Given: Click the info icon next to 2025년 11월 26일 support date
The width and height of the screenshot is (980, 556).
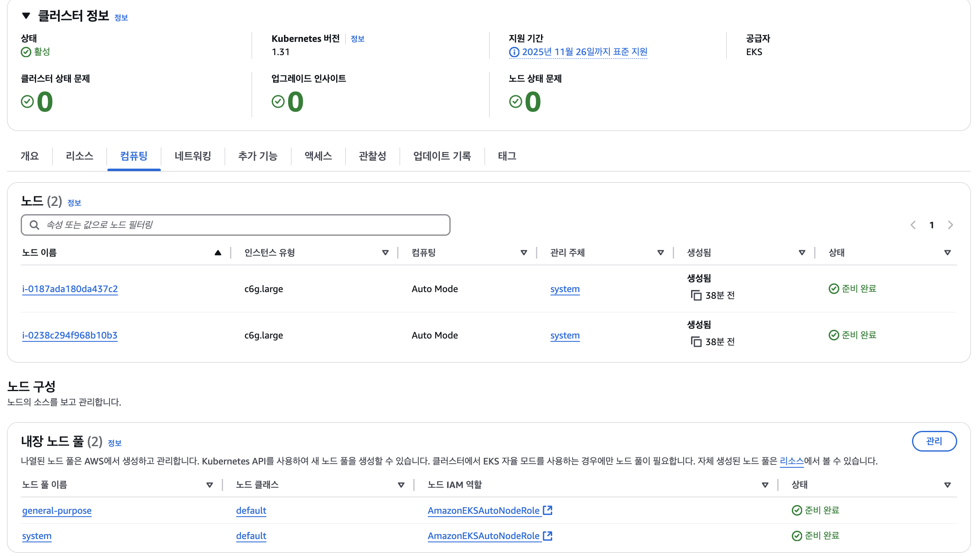Looking at the screenshot, I should 514,52.
